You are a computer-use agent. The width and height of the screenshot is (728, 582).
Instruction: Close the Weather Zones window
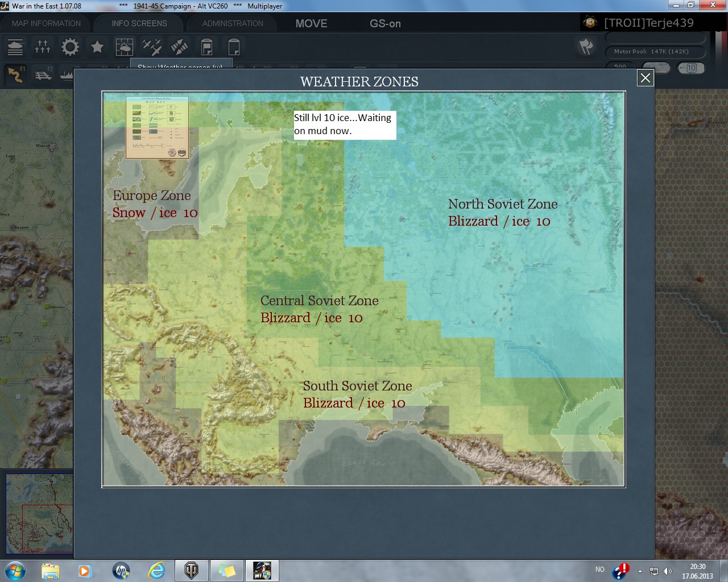click(x=646, y=78)
